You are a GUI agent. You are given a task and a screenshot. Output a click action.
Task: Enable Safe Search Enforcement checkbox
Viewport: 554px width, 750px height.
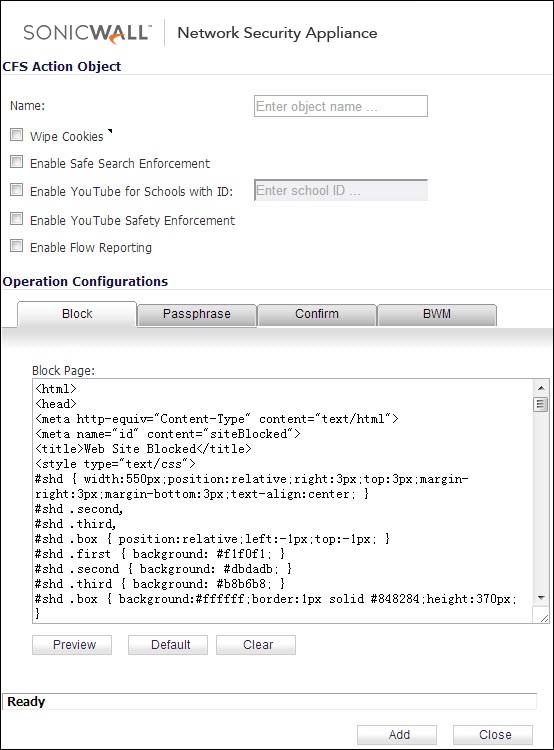click(17, 162)
